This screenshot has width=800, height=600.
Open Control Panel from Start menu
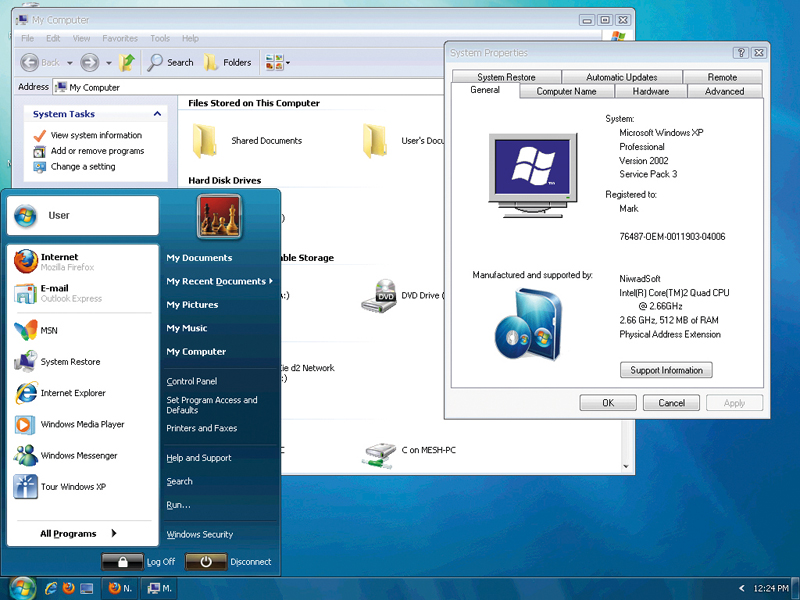tap(191, 381)
